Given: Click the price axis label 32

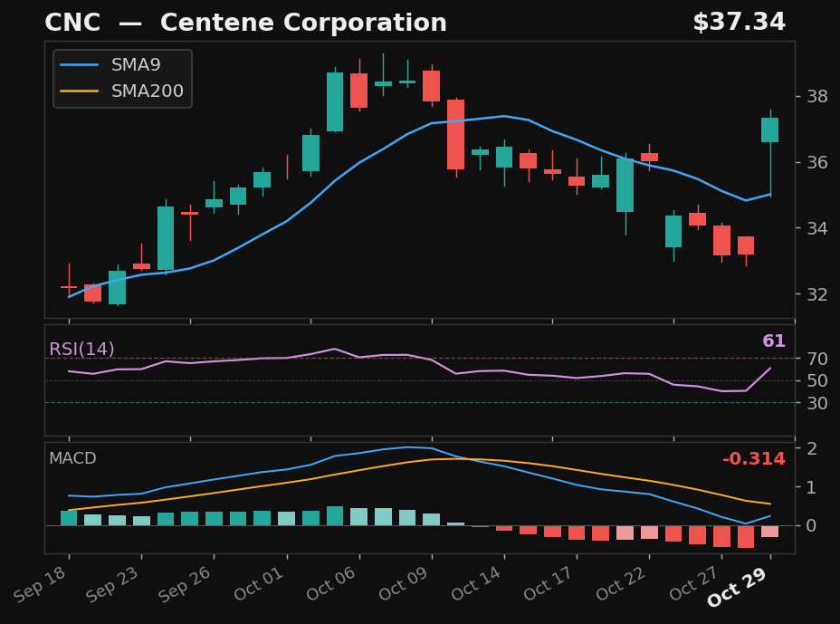Looking at the screenshot, I should pyautogui.click(x=817, y=294).
